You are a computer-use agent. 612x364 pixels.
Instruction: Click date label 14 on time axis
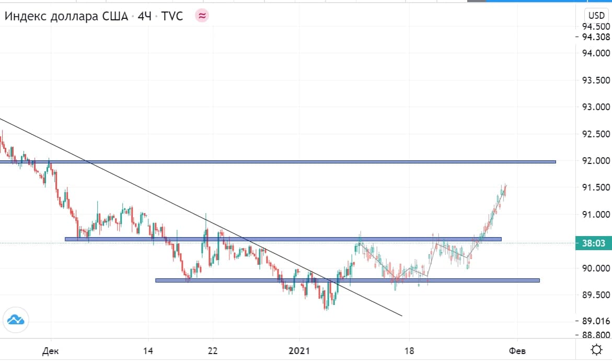point(148,351)
